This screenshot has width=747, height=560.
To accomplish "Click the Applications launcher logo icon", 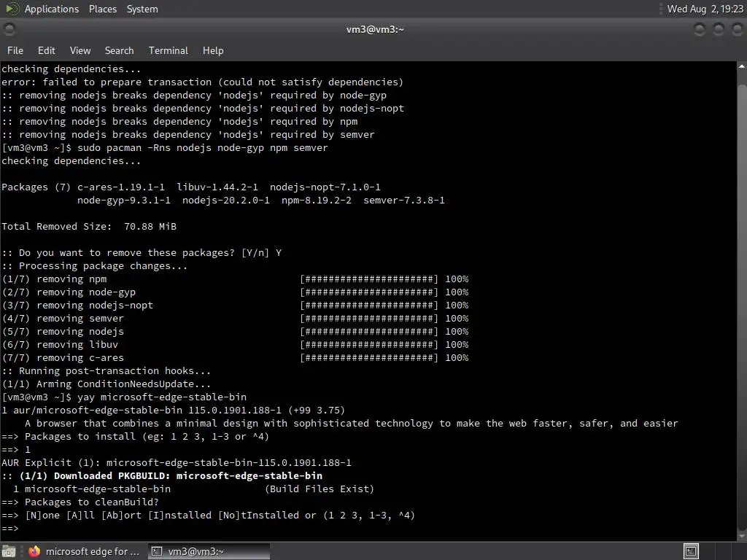I will [x=12, y=9].
